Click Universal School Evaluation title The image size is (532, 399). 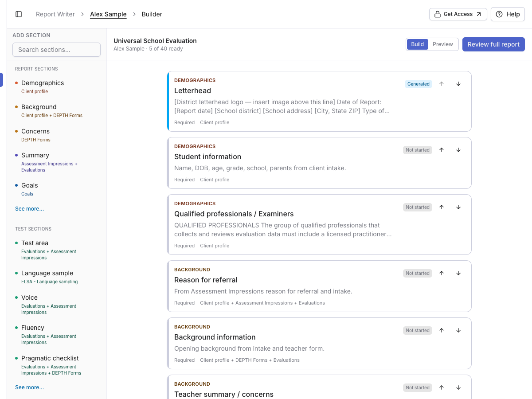coord(155,41)
